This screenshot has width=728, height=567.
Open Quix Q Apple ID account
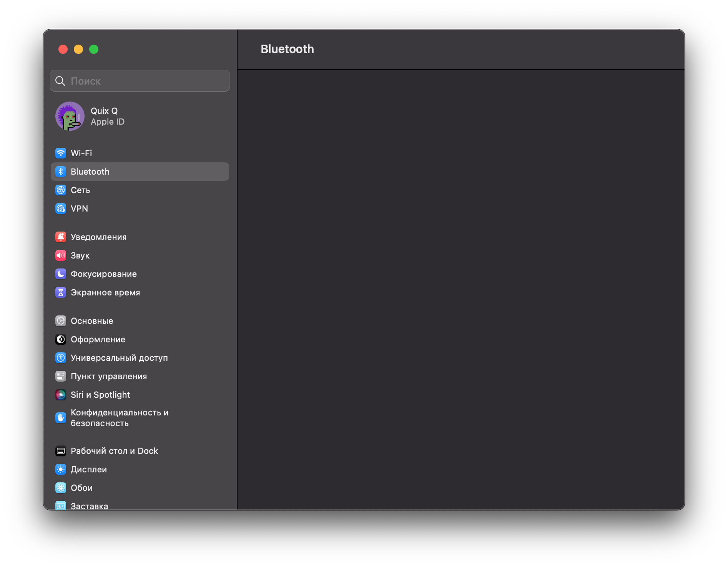tap(108, 116)
